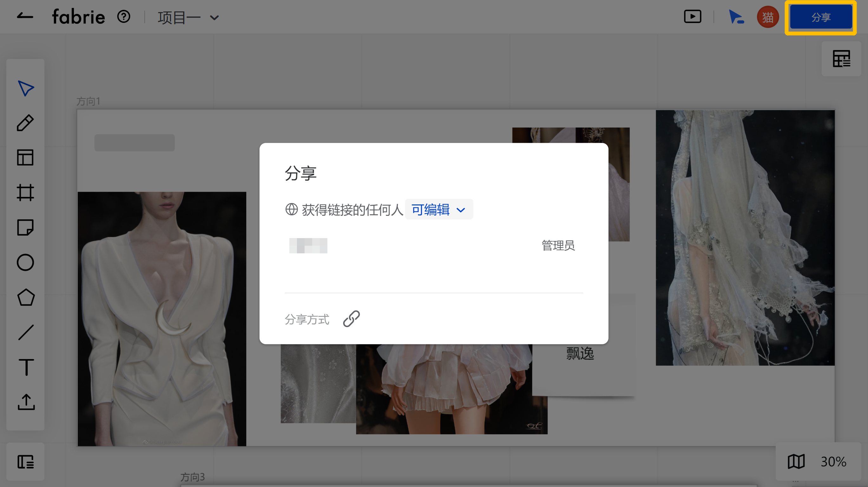Open the table insertion tool
Image resolution: width=868 pixels, height=487 pixels.
pyautogui.click(x=26, y=158)
